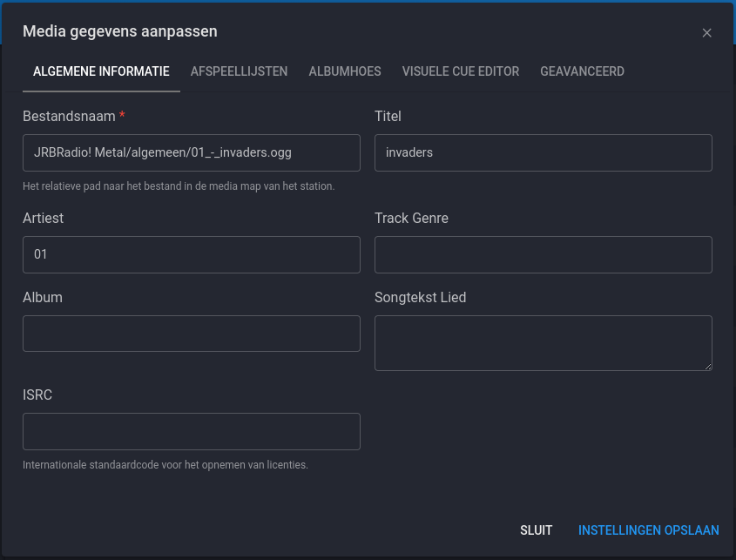736x560 pixels.
Task: Click the Songtekst Lied resize handle
Action: point(708,367)
